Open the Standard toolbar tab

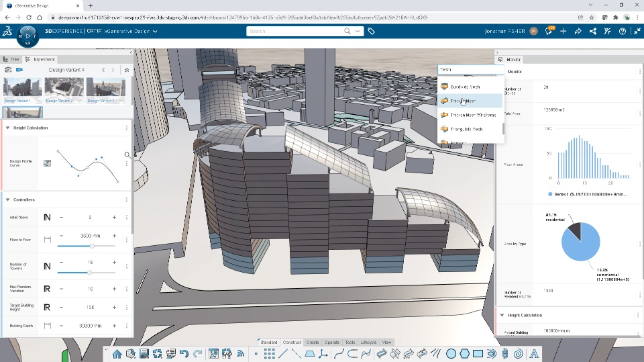[268, 343]
